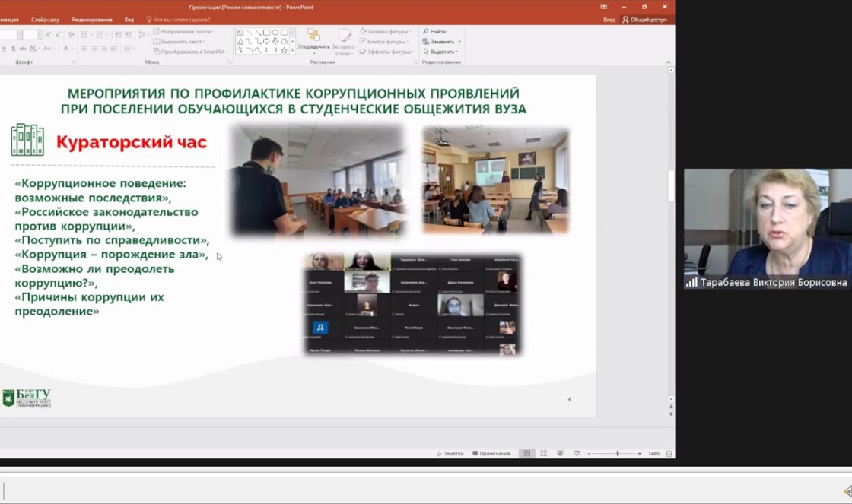Open the Слайд-шоу ribbon tab
Image resolution: width=852 pixels, height=504 pixels.
pos(45,20)
